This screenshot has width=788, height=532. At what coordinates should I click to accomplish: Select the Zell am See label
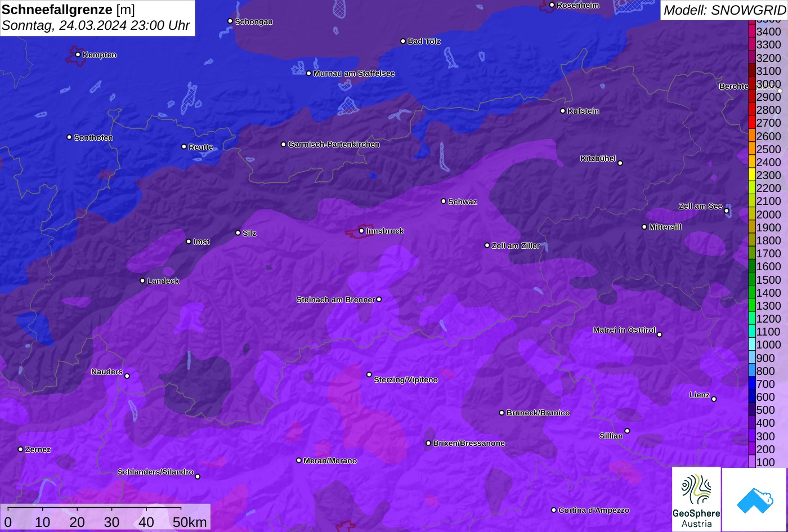700,206
